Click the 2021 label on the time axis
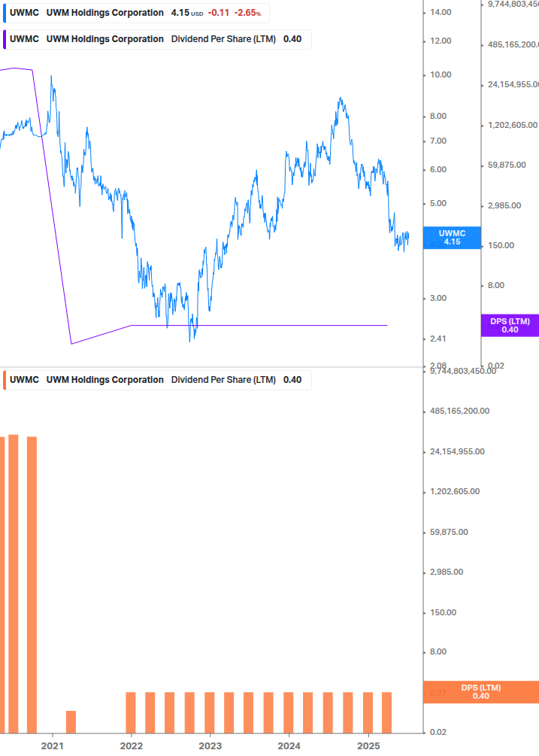 click(x=52, y=746)
